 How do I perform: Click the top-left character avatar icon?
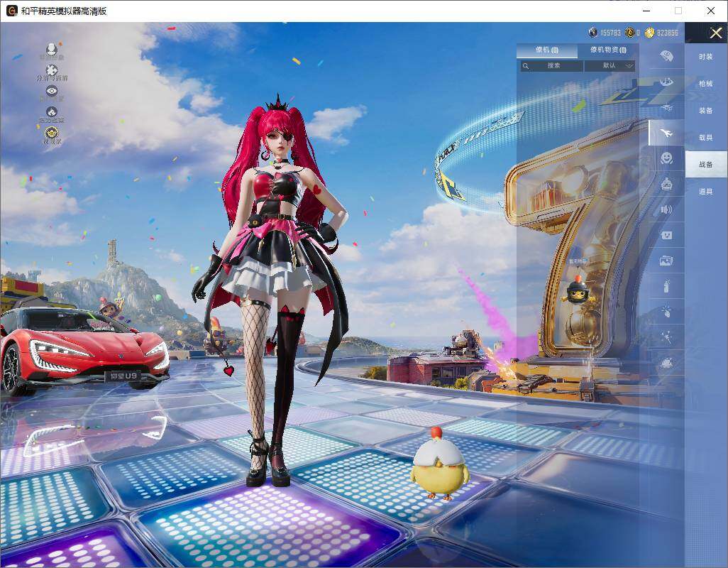[52, 49]
